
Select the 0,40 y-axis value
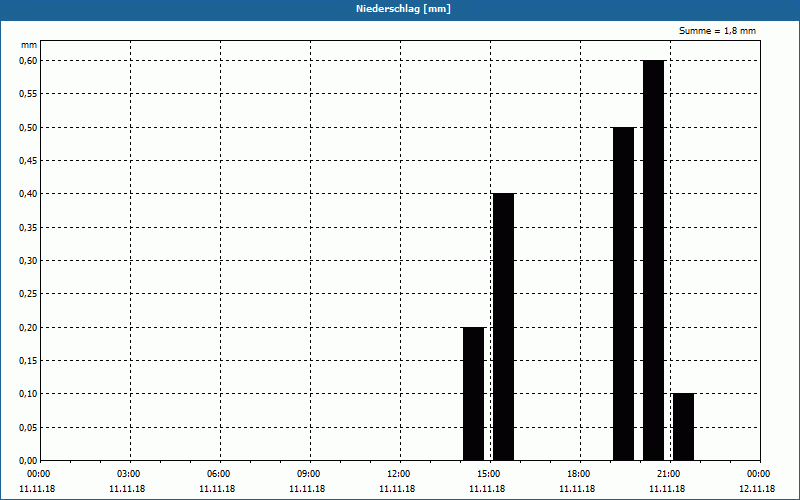28,194
